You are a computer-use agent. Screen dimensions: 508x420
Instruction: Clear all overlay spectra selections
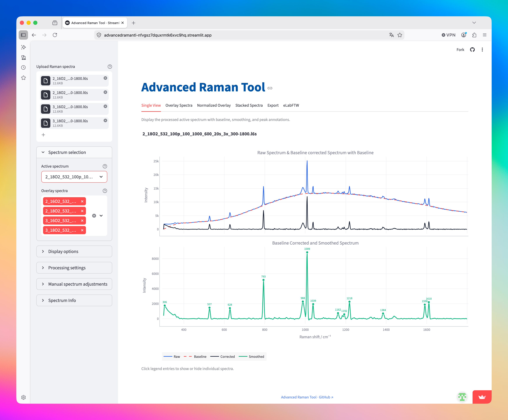click(x=94, y=216)
